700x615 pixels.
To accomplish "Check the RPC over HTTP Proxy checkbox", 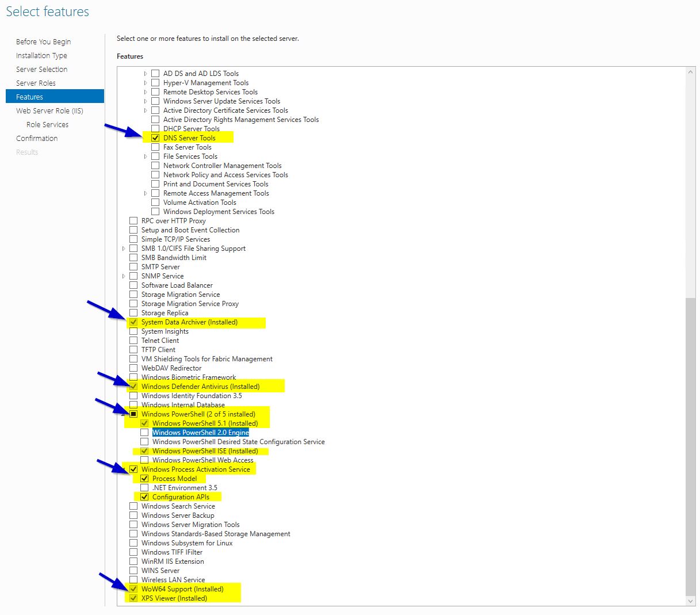I will pyautogui.click(x=133, y=221).
